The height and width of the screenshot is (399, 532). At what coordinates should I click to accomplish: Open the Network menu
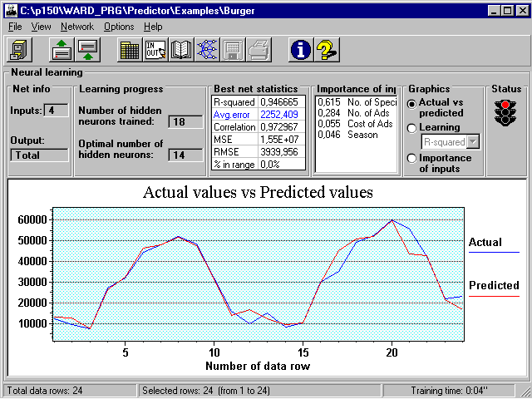click(77, 27)
